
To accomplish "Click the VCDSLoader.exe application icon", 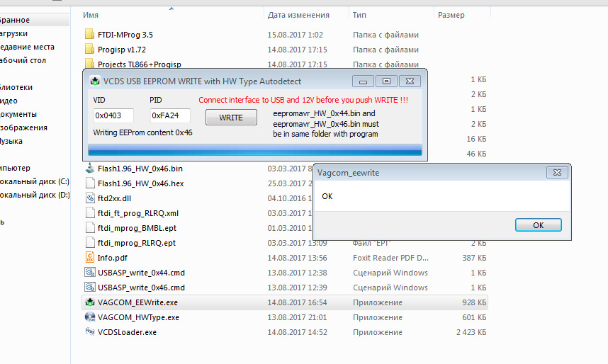I will (x=89, y=332).
